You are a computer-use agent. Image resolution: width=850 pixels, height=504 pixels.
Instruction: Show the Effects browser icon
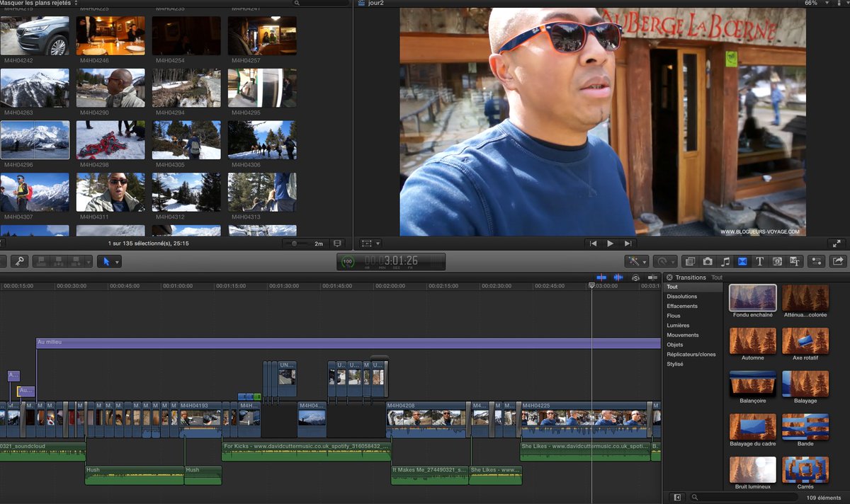690,261
